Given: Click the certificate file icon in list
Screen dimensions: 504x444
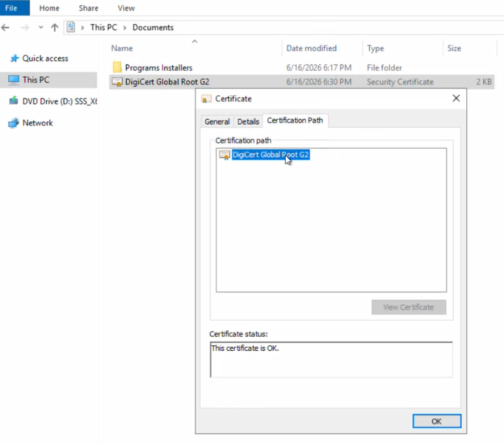Looking at the screenshot, I should click(118, 82).
